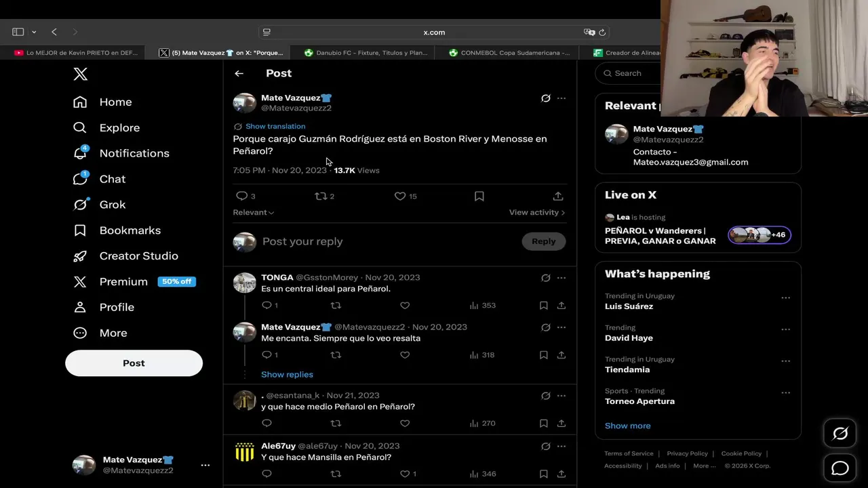Open more options on TONGA's comment
This screenshot has width=868, height=488.
[x=561, y=278]
